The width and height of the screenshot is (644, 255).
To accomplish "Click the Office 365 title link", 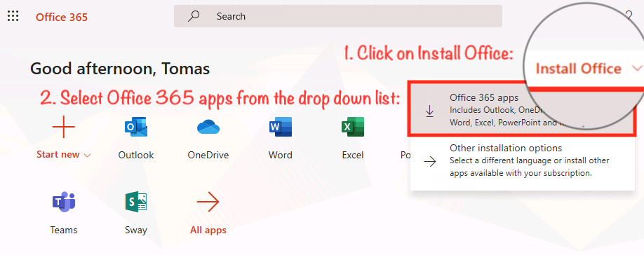I will (x=62, y=17).
